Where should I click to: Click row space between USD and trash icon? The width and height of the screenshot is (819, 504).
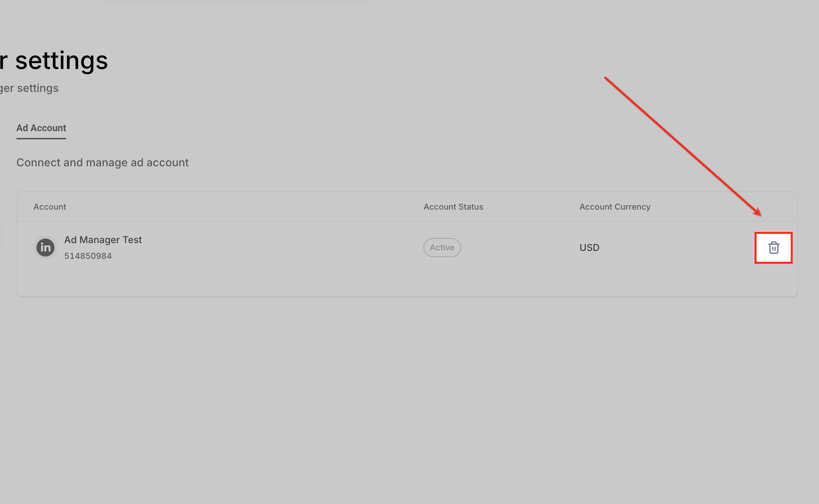tap(676, 248)
